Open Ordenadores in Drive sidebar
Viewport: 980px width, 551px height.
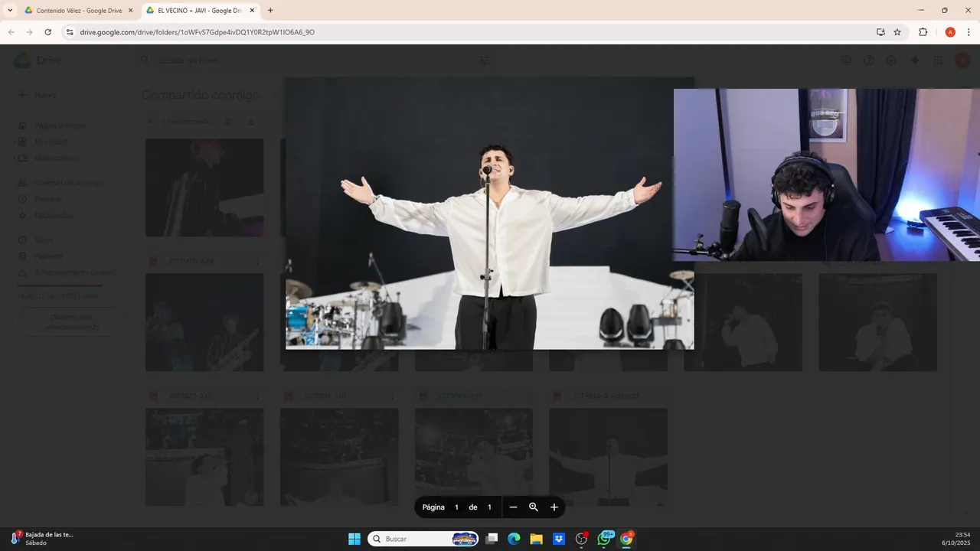coord(55,158)
